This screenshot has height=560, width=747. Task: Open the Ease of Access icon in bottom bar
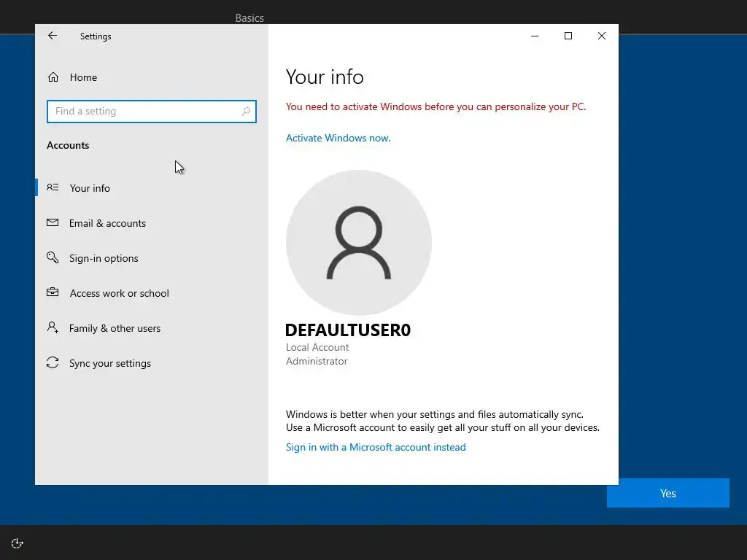[18, 543]
